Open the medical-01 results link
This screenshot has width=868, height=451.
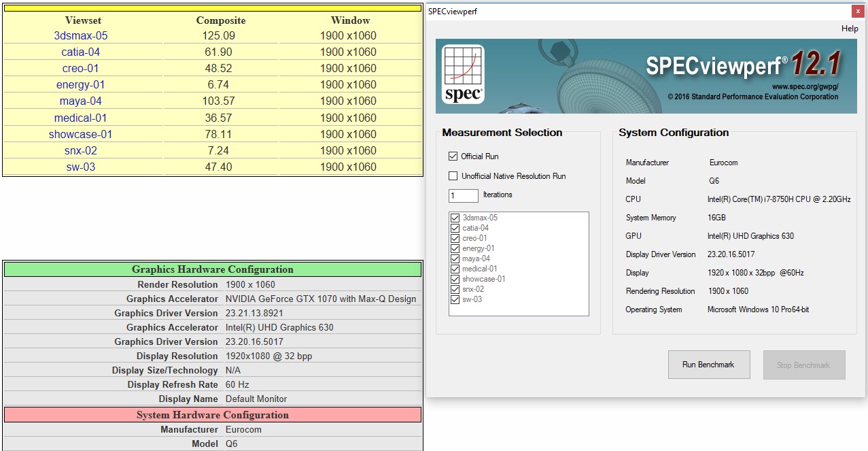pos(81,118)
